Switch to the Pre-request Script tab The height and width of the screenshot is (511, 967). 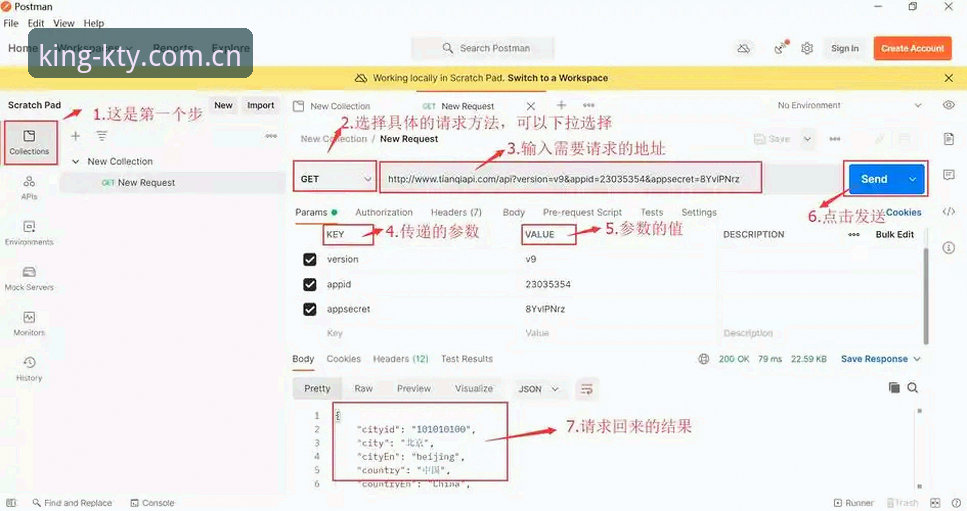[x=582, y=212]
